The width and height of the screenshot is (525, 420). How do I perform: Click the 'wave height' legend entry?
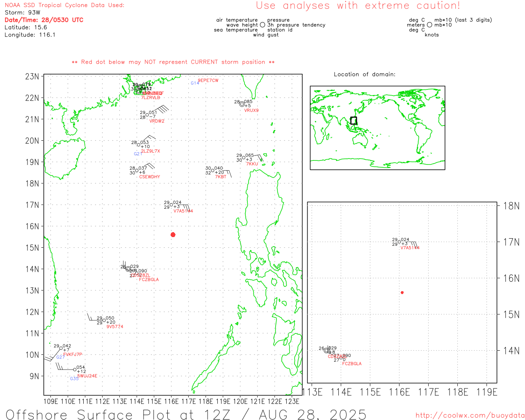(242, 25)
